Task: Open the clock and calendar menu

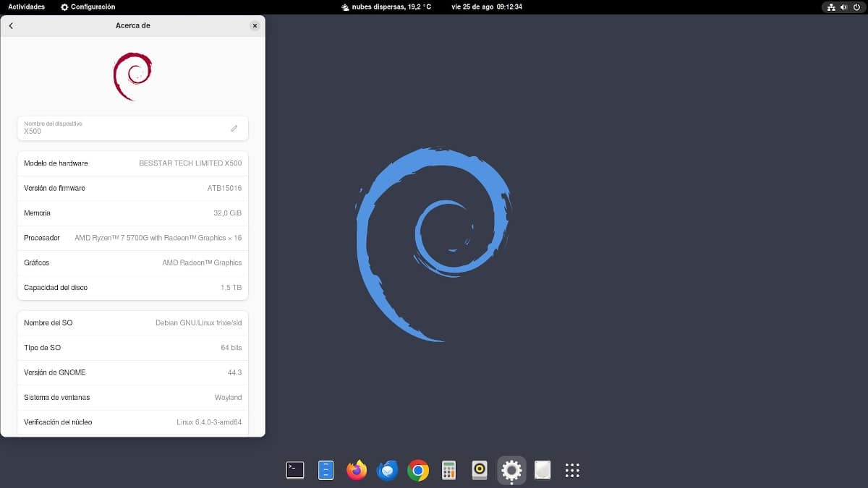Action: click(x=487, y=7)
